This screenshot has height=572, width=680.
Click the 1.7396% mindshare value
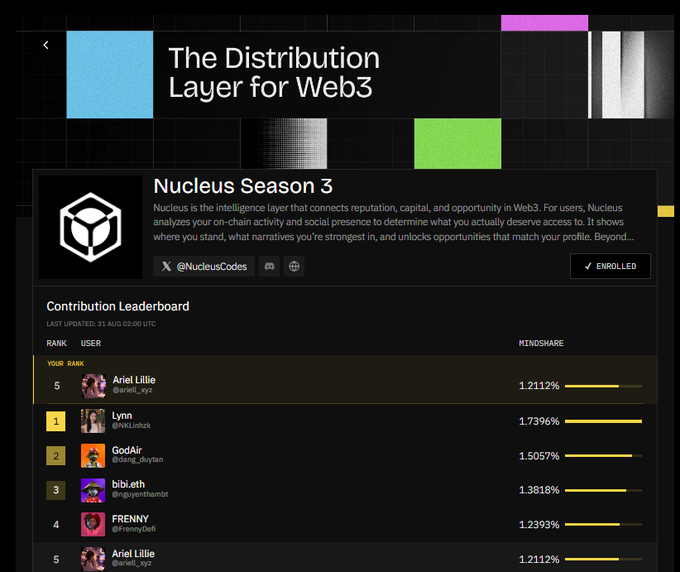[x=539, y=421]
